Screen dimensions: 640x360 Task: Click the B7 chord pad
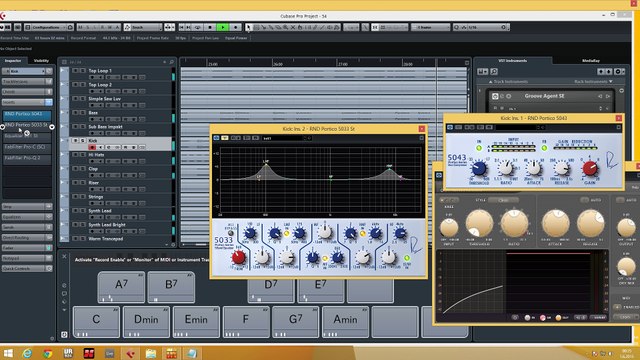click(x=171, y=287)
